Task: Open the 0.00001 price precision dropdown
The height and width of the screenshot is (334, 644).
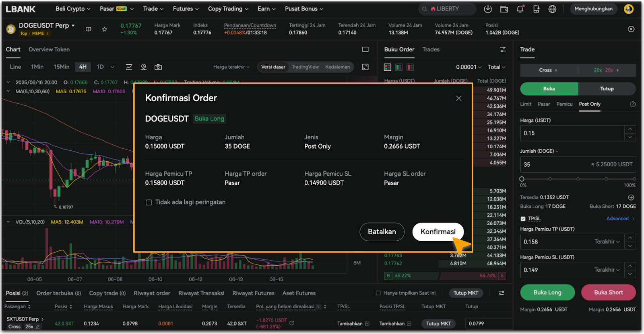Action: click(x=469, y=67)
